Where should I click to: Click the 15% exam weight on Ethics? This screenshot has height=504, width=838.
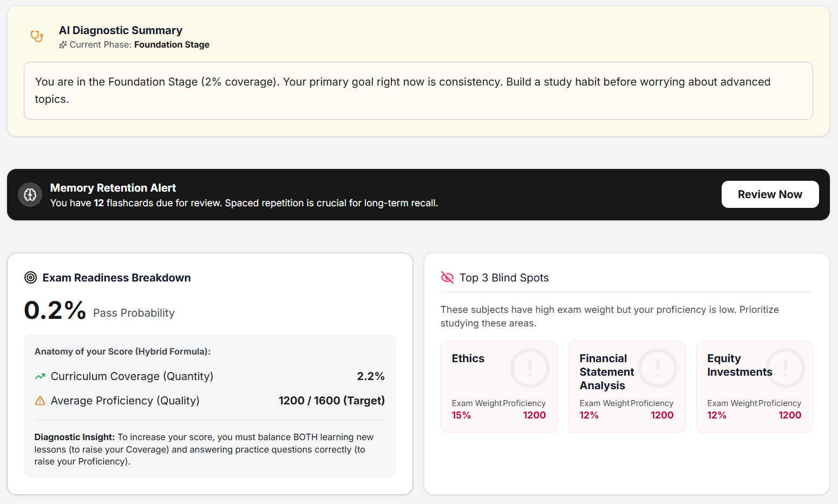click(x=461, y=415)
